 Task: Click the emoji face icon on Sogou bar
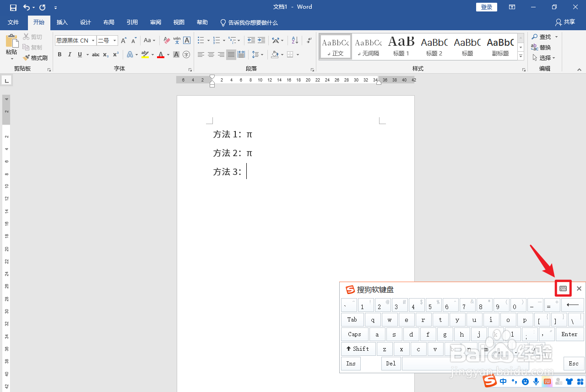[x=525, y=381]
